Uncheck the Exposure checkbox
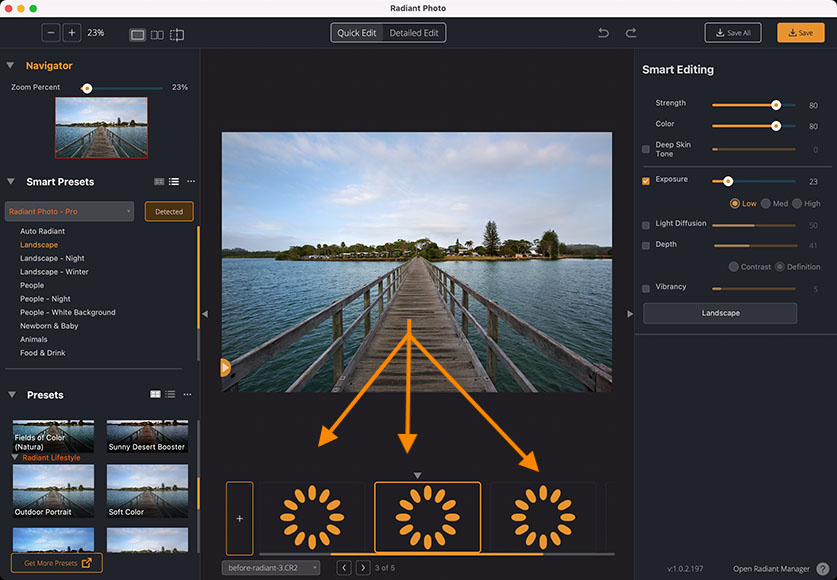Image resolution: width=837 pixels, height=580 pixels. pyautogui.click(x=646, y=179)
